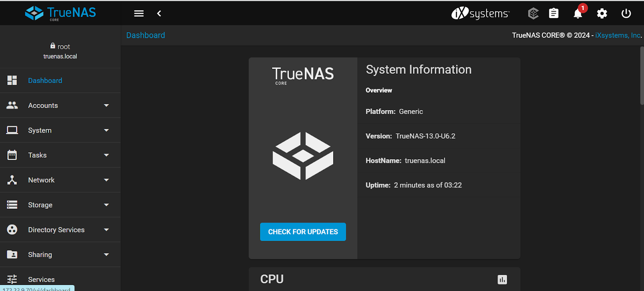
Task: Open CPU reports chart icon
Action: tap(502, 279)
